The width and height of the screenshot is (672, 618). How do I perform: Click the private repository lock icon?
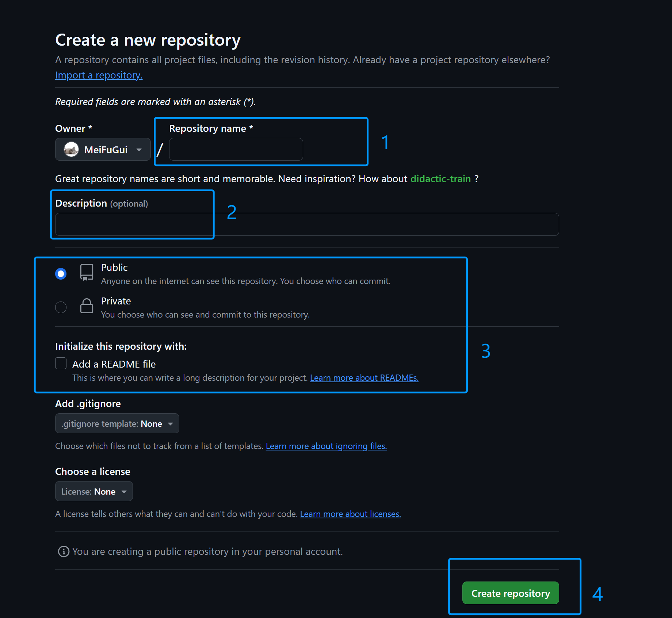(87, 306)
